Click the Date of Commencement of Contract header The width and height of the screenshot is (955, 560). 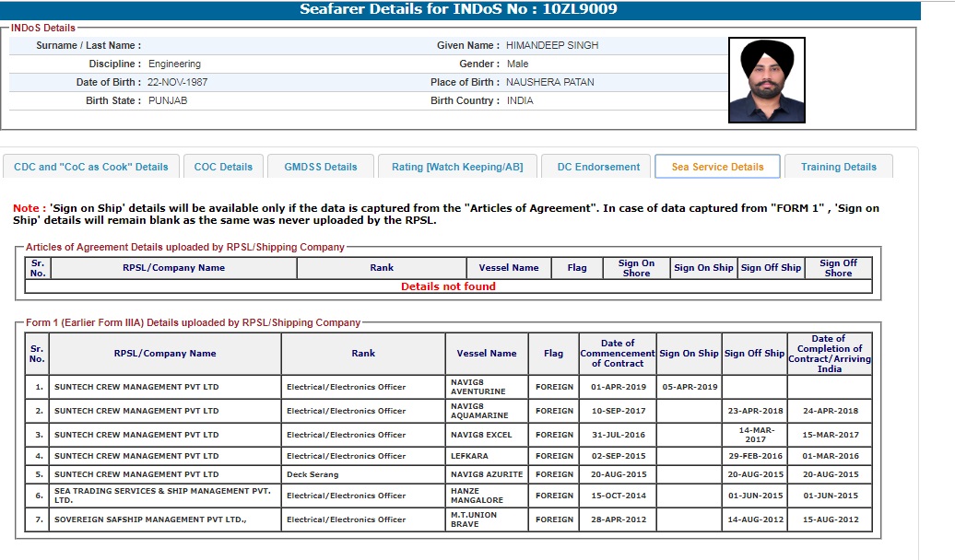click(617, 354)
